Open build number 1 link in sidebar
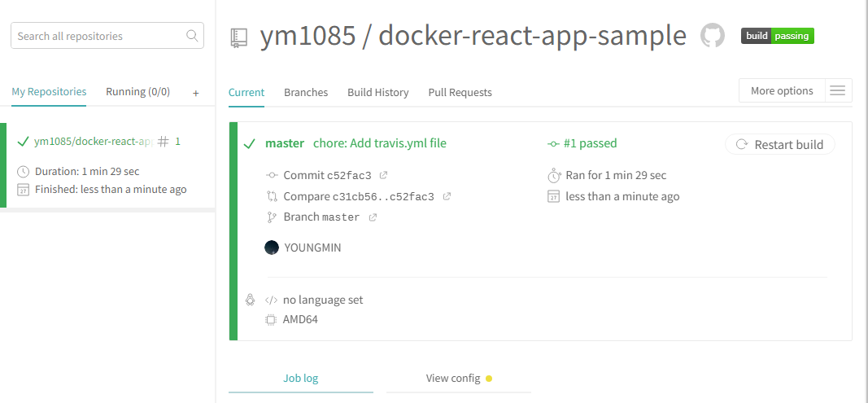 [x=177, y=142]
